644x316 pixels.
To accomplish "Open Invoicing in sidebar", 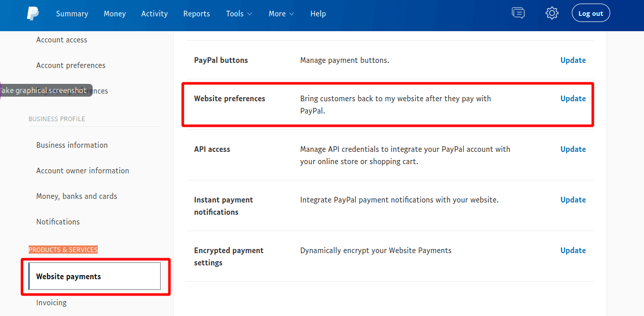I will click(x=51, y=303).
